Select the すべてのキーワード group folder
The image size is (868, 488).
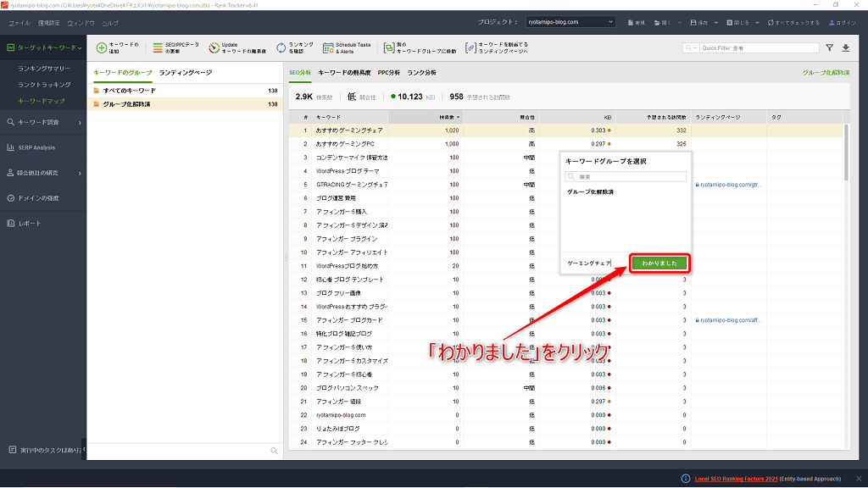[130, 91]
